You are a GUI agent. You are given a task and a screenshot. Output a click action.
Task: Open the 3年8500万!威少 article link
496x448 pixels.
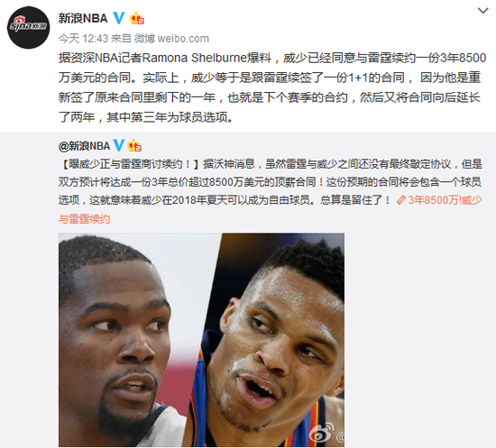pos(445,200)
